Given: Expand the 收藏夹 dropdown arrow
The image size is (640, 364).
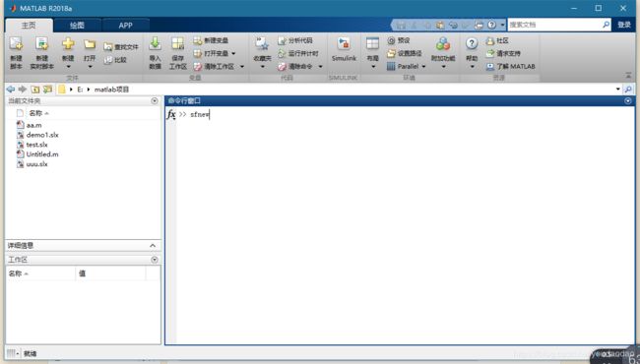Looking at the screenshot, I should point(262,67).
